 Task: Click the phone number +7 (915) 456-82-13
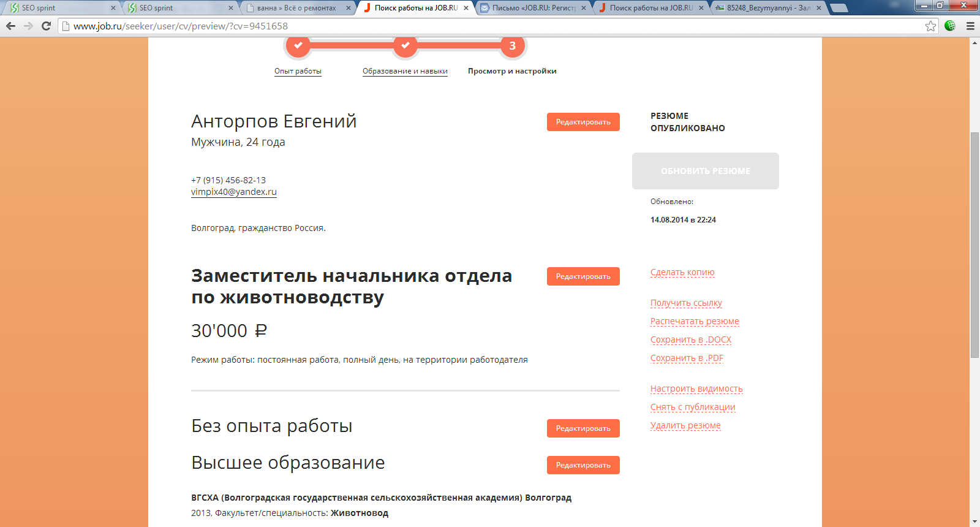point(228,180)
